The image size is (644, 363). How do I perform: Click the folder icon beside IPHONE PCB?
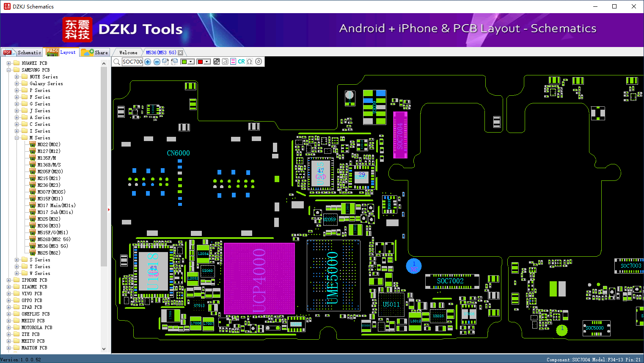coord(17,280)
